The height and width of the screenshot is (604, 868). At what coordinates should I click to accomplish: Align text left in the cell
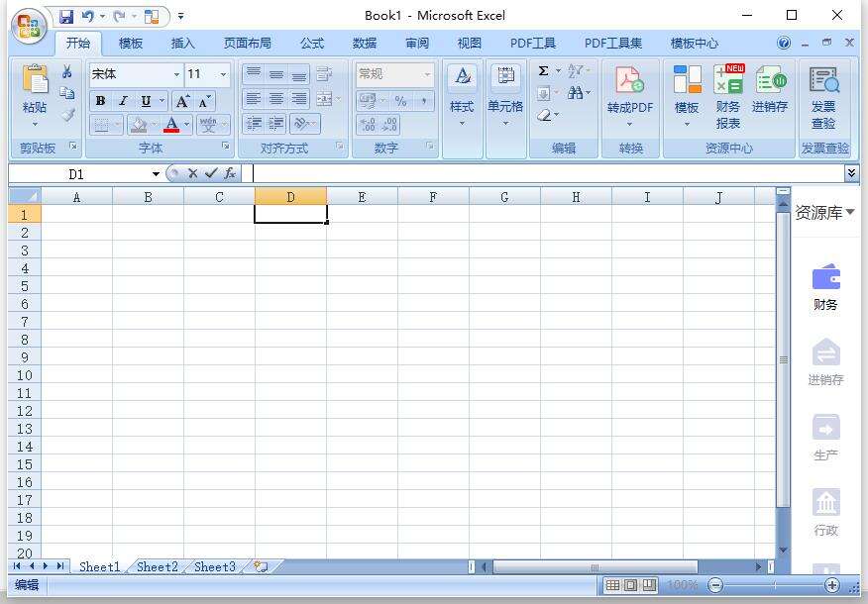(x=254, y=99)
